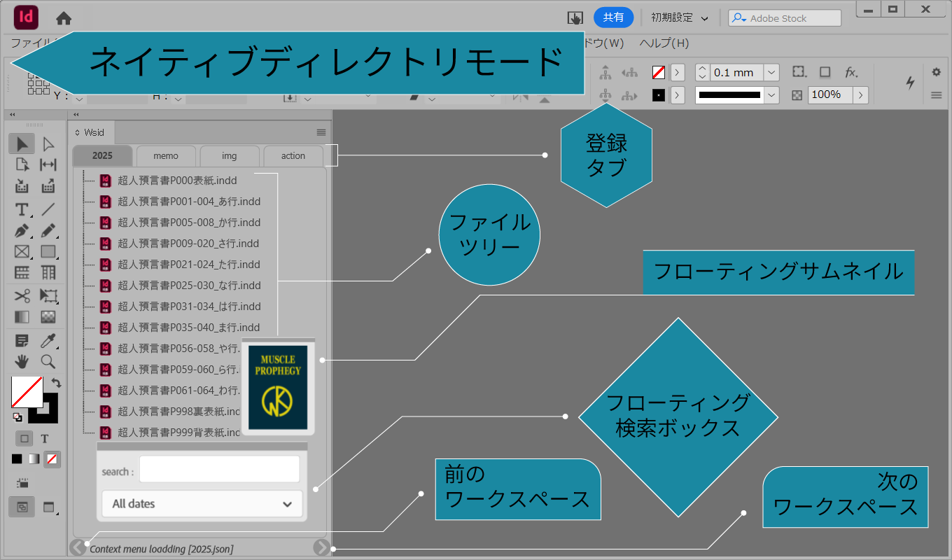Select the Type tool
Viewport: 952px width, 560px height.
22,209
